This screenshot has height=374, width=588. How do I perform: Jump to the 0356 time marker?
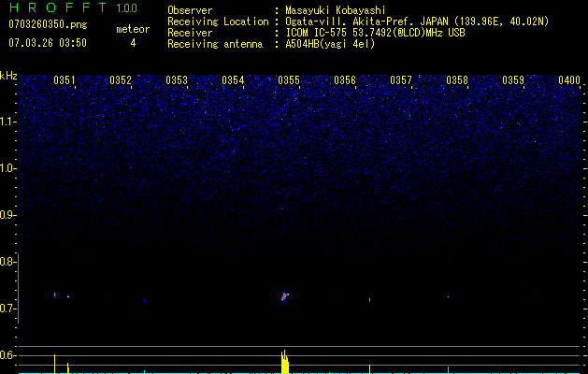[345, 80]
